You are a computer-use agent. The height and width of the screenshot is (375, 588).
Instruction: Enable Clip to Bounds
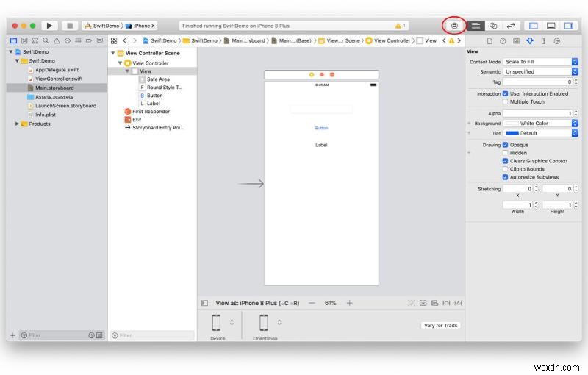point(505,169)
